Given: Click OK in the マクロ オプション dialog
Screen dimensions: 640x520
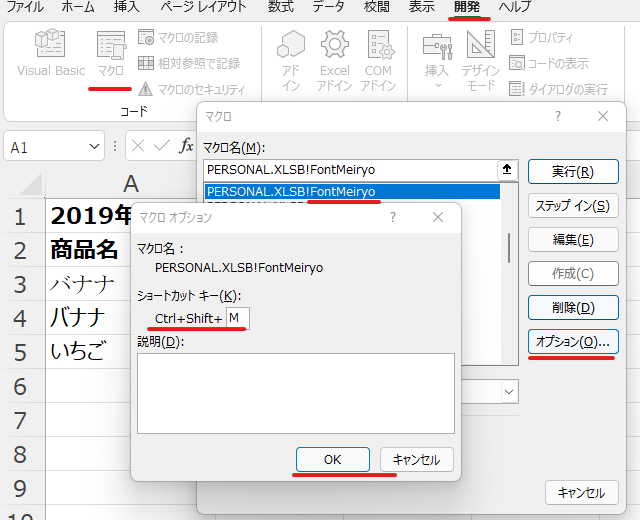Looking at the screenshot, I should (x=333, y=460).
